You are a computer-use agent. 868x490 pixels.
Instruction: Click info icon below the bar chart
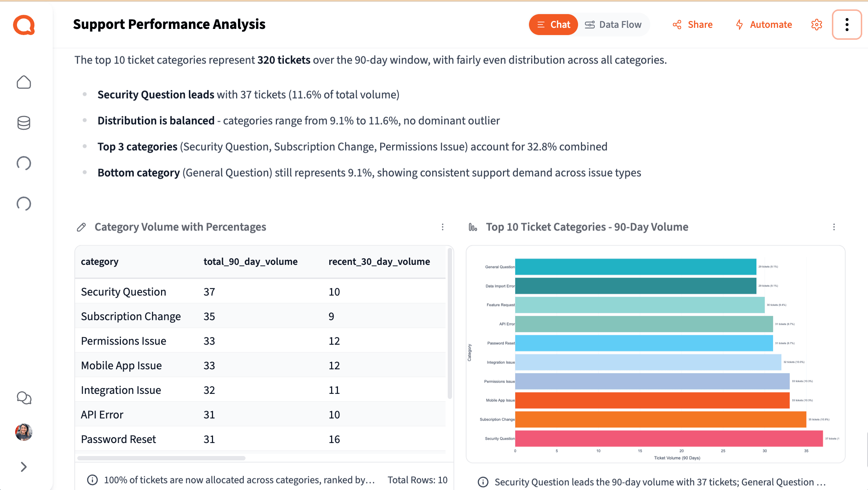click(x=483, y=482)
